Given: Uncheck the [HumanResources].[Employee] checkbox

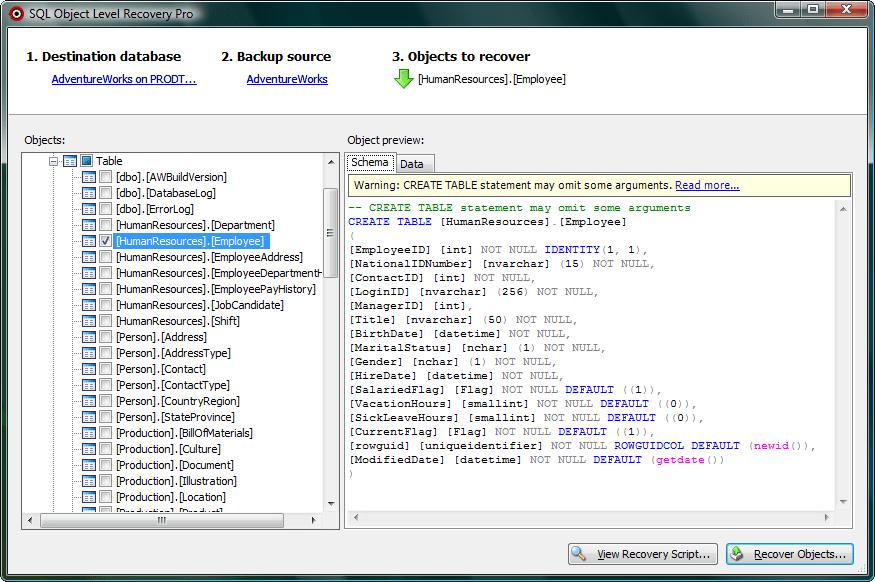Looking at the screenshot, I should 105,241.
